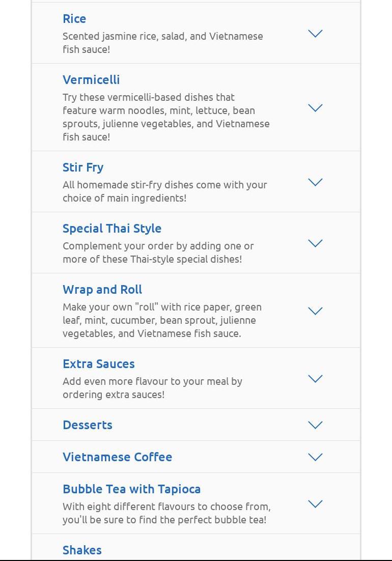The width and height of the screenshot is (392, 561).
Task: Expand the Rice section chevron
Action: (316, 34)
